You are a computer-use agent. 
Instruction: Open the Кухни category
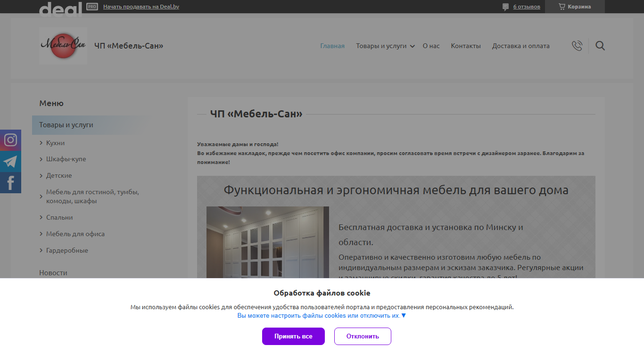point(55,143)
